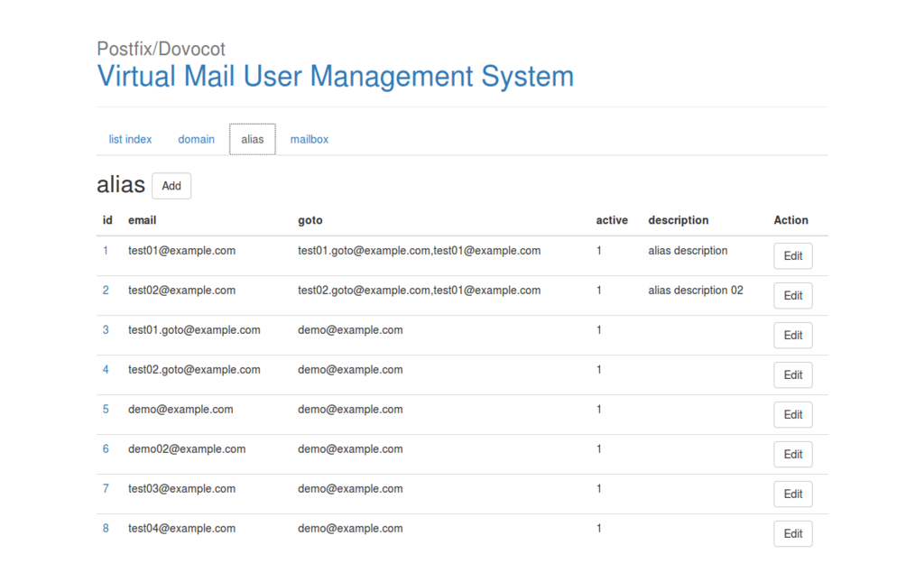
Task: Edit alias test01@example.com row
Action: click(x=792, y=256)
